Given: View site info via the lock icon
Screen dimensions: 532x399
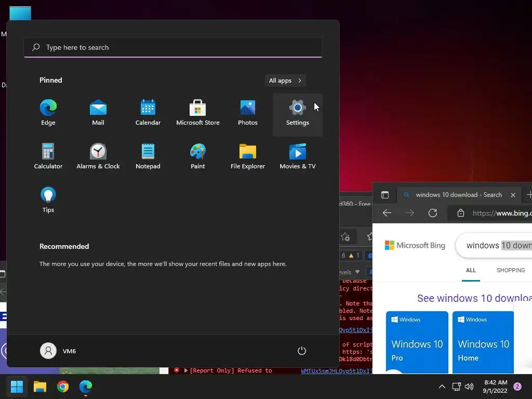Looking at the screenshot, I should point(460,213).
